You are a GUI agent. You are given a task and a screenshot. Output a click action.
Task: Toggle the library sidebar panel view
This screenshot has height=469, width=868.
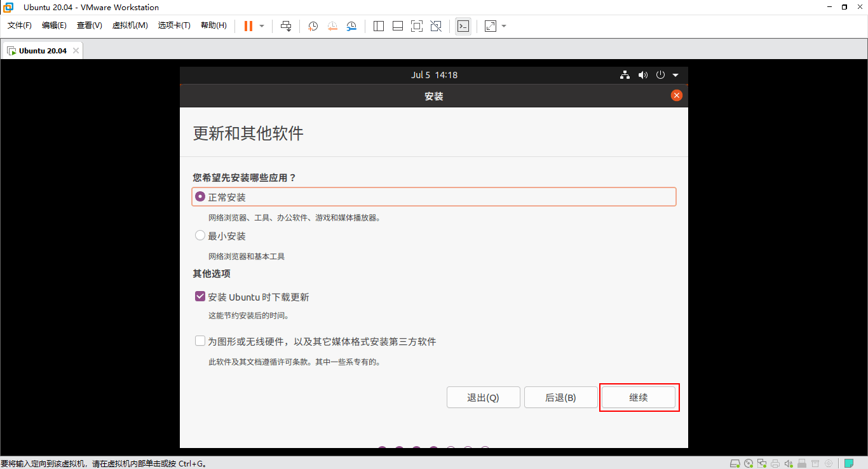pyautogui.click(x=379, y=26)
